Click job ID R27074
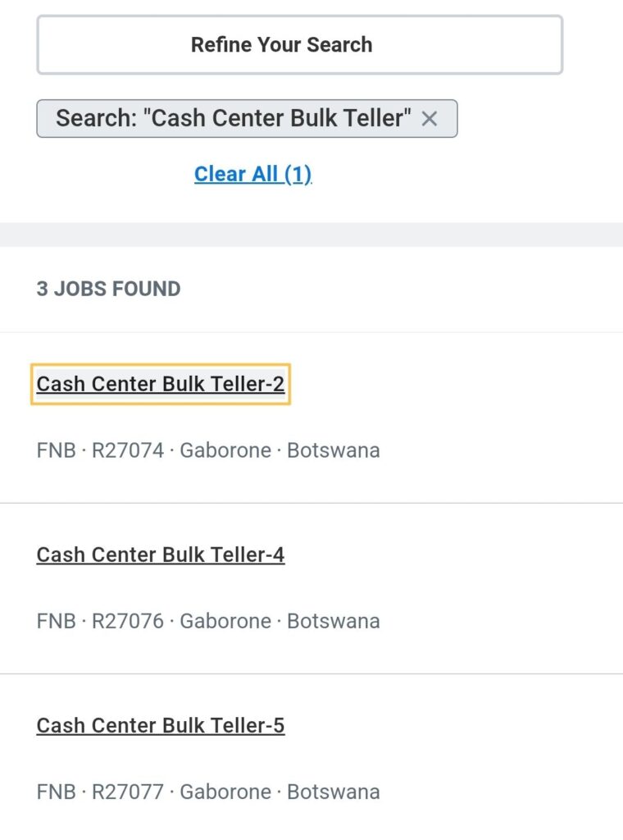 pyautogui.click(x=128, y=450)
